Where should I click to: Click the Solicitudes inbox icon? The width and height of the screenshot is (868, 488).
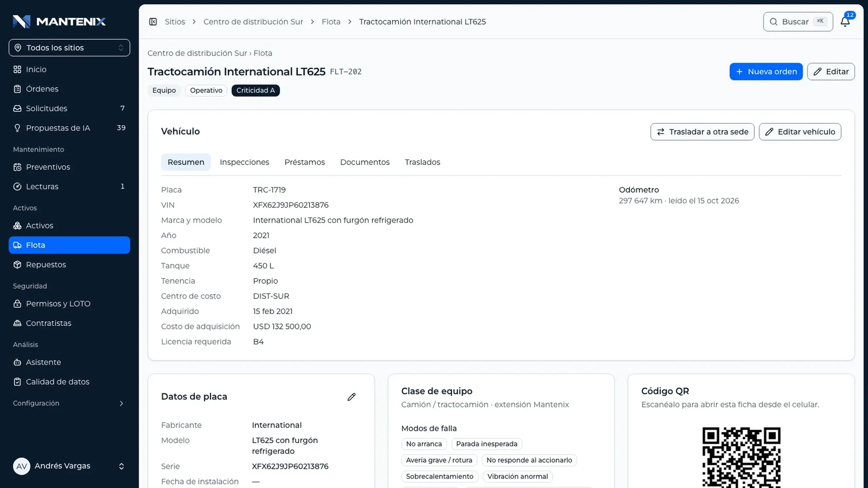point(17,108)
